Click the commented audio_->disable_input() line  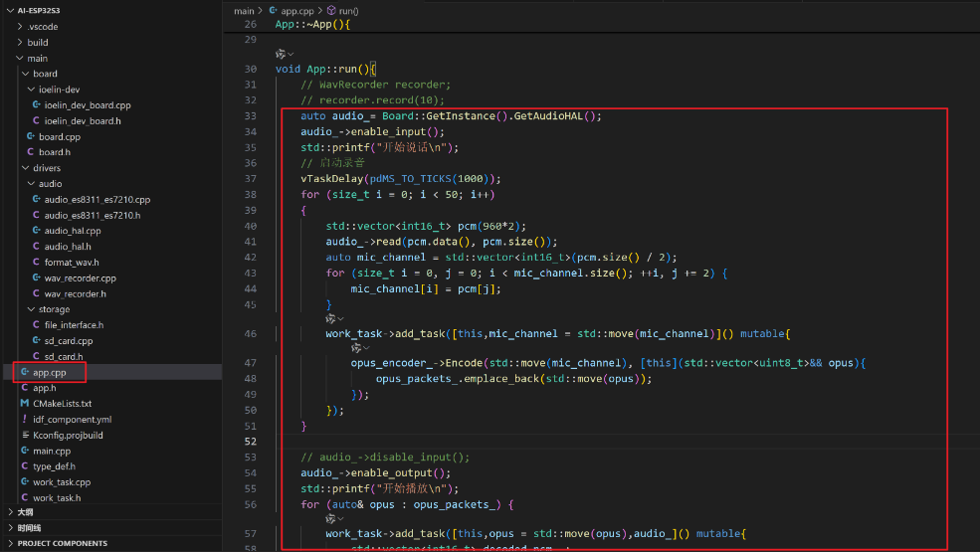pos(385,458)
